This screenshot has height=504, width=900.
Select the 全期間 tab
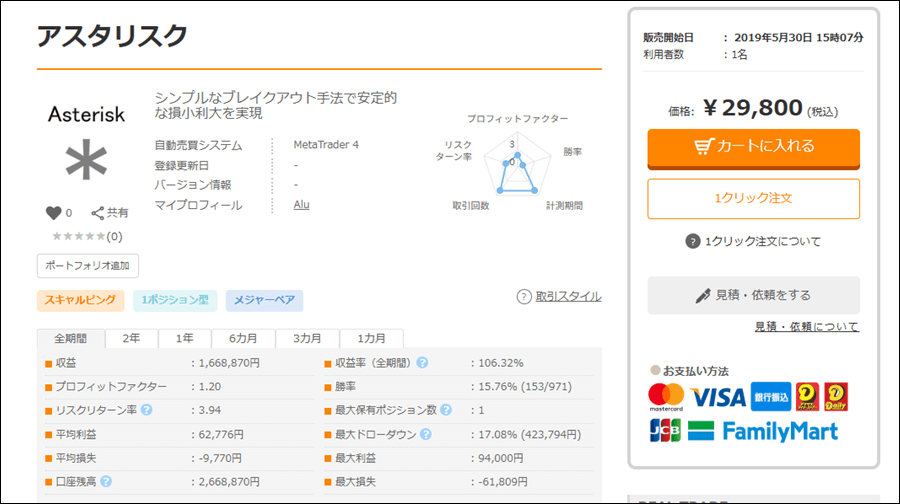[x=71, y=338]
